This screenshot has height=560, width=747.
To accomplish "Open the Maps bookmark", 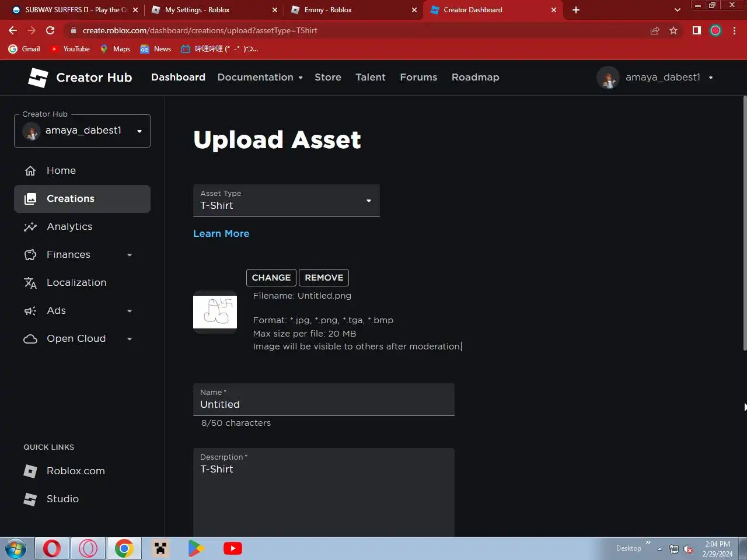I will click(x=115, y=49).
